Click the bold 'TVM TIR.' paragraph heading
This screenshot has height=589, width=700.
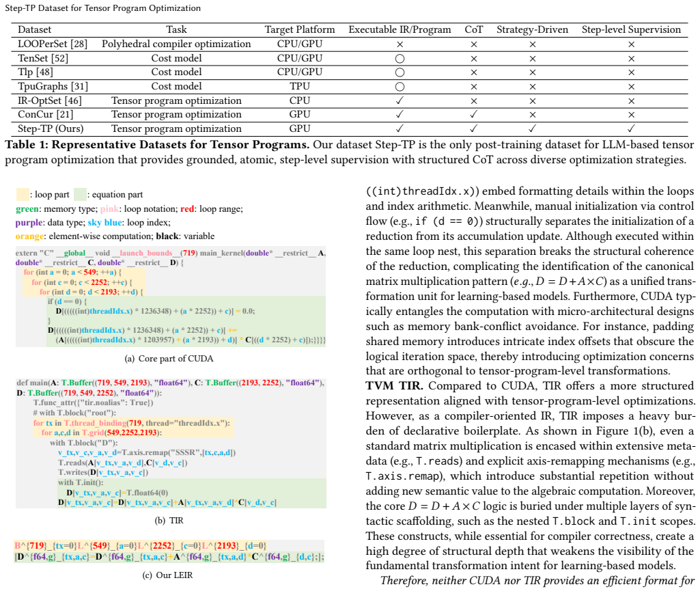[394, 386]
